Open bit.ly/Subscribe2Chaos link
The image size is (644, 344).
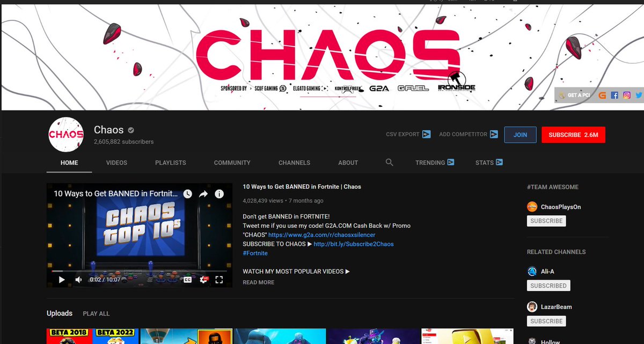(354, 244)
